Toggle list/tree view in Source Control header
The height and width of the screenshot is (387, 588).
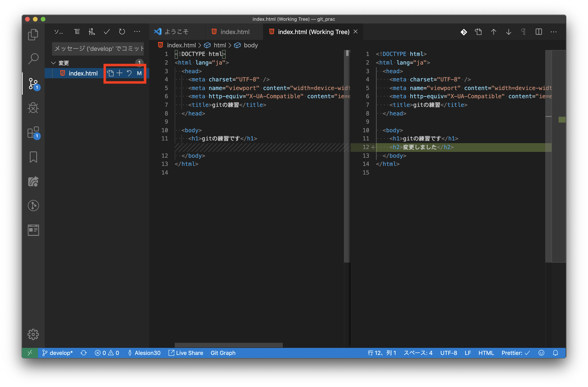tap(77, 31)
